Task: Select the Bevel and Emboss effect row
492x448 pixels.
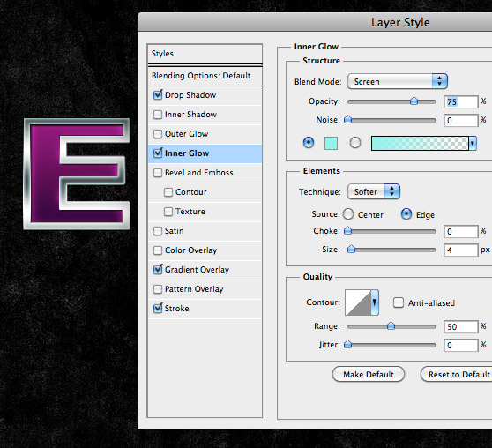Action: coord(205,173)
